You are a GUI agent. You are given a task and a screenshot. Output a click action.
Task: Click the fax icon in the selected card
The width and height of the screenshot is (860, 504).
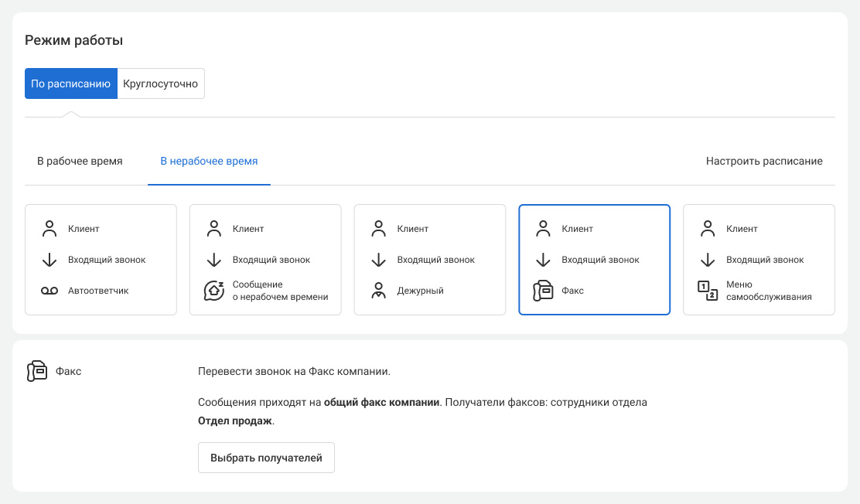543,291
